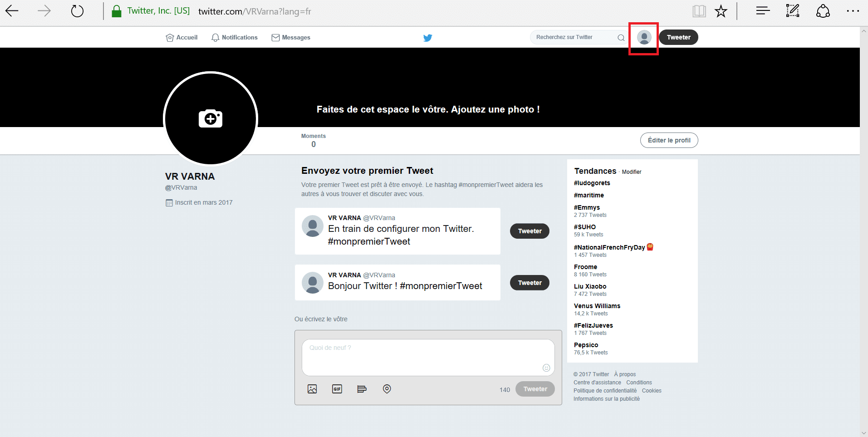Click the browser address bar URL
The width and height of the screenshot is (868, 437).
(255, 11)
